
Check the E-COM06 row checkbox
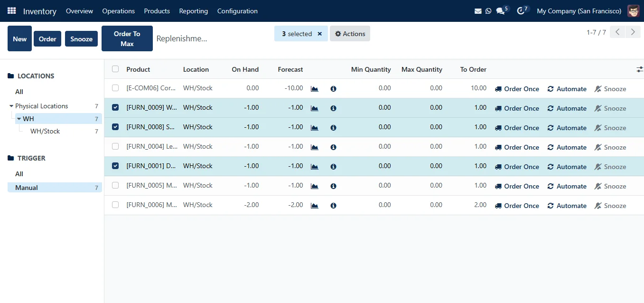[x=115, y=88]
